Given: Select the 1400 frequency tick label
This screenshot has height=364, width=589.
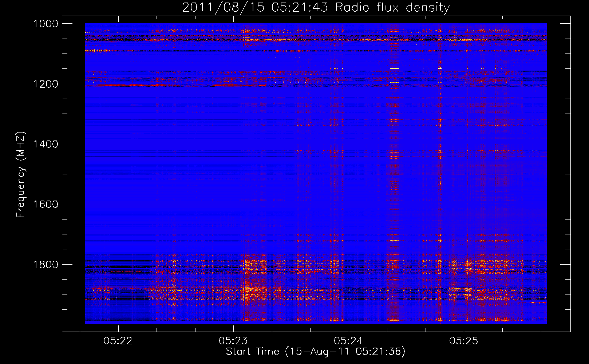Looking at the screenshot, I should click(46, 144).
